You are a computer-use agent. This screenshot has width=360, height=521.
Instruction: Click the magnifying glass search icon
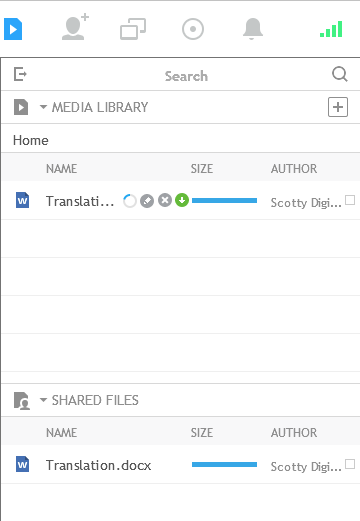click(x=340, y=74)
